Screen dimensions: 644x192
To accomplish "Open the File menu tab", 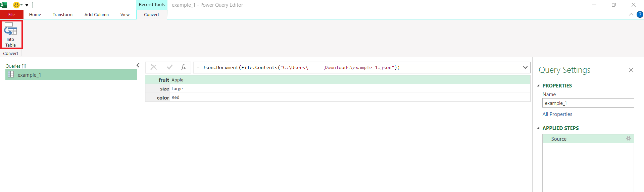I will 11,14.
